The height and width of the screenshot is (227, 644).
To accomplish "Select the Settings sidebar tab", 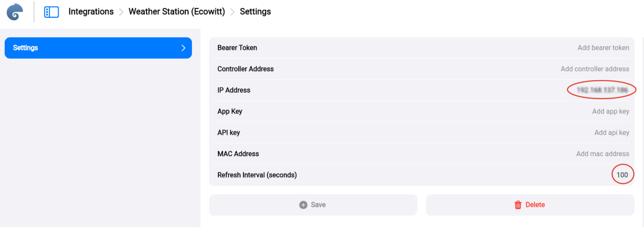I will (x=98, y=48).
